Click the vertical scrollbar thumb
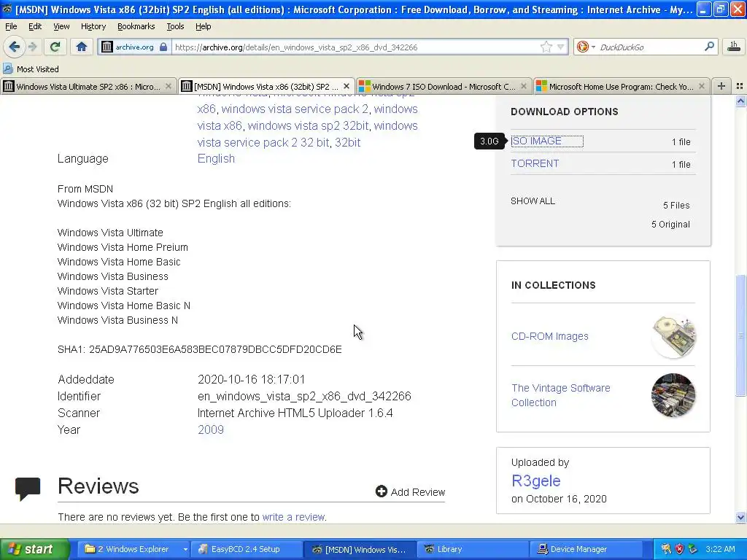The width and height of the screenshot is (747, 560). click(740, 335)
